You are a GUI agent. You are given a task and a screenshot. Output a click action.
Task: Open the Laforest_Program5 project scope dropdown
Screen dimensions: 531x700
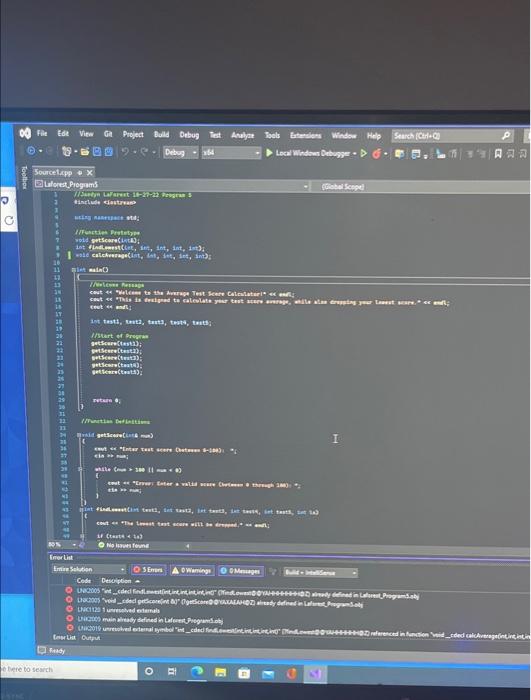click(171, 184)
